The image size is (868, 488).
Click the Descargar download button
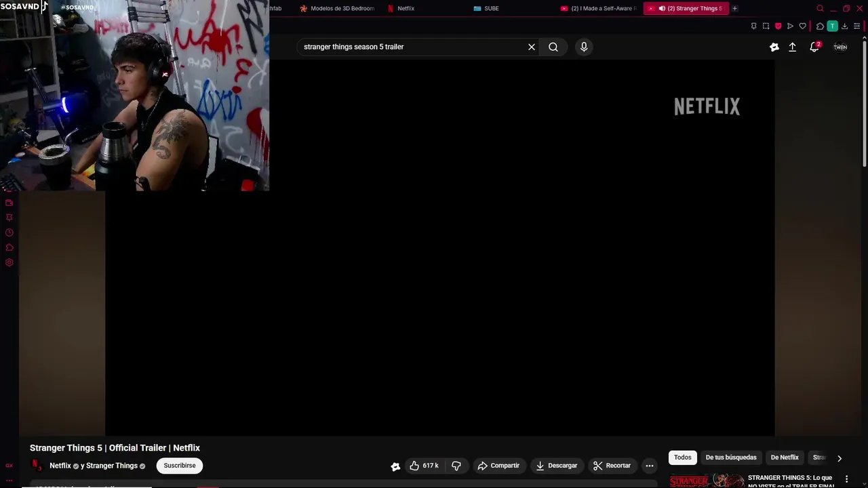coord(557,466)
